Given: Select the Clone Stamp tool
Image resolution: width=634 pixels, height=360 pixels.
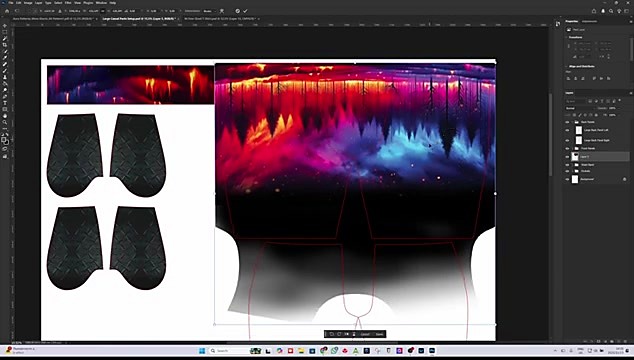Looking at the screenshot, I should pos(5,77).
